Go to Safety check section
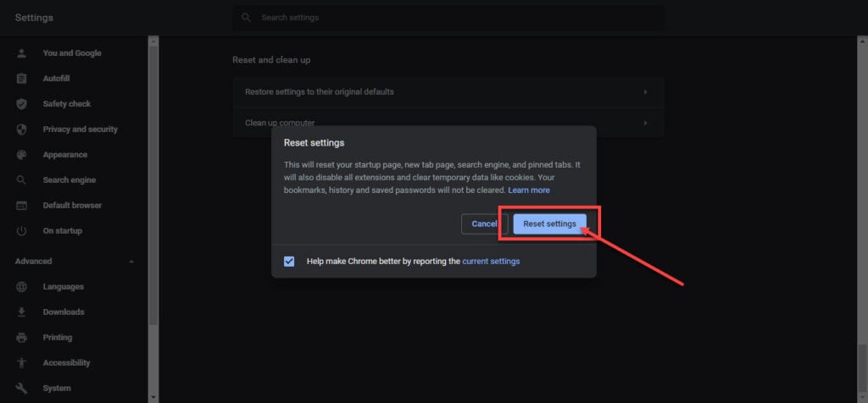868x403 pixels. (x=67, y=104)
